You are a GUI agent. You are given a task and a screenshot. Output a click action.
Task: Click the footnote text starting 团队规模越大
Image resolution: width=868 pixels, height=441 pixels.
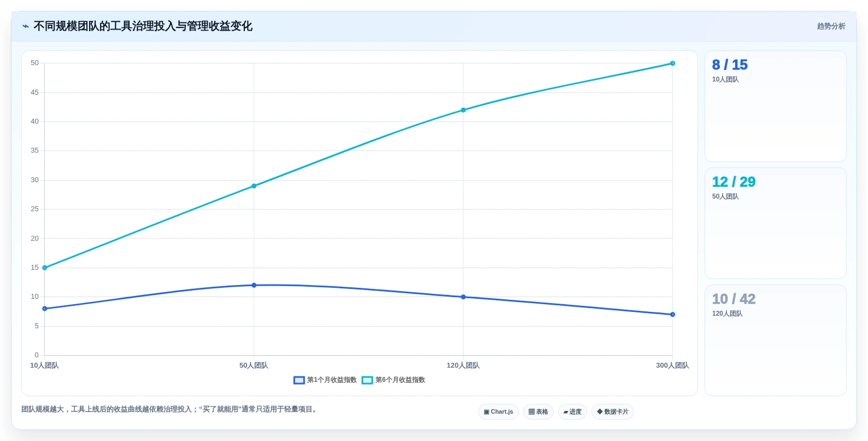point(170,409)
